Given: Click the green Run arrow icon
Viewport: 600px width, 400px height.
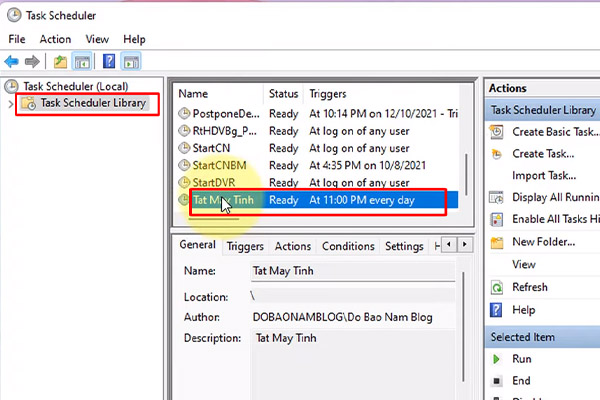Looking at the screenshot, I should pyautogui.click(x=496, y=359).
